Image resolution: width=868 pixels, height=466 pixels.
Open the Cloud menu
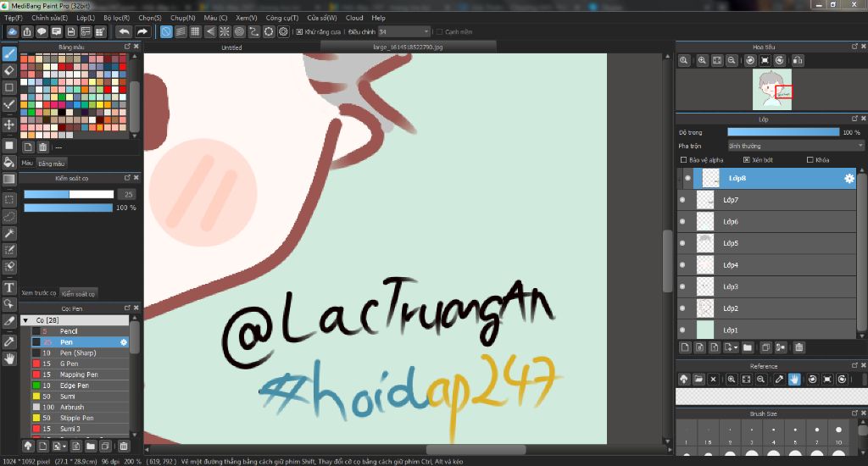pyautogui.click(x=354, y=18)
